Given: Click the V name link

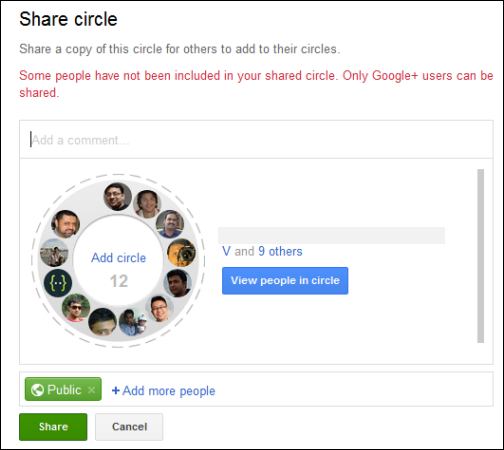Looking at the screenshot, I should click(226, 251).
